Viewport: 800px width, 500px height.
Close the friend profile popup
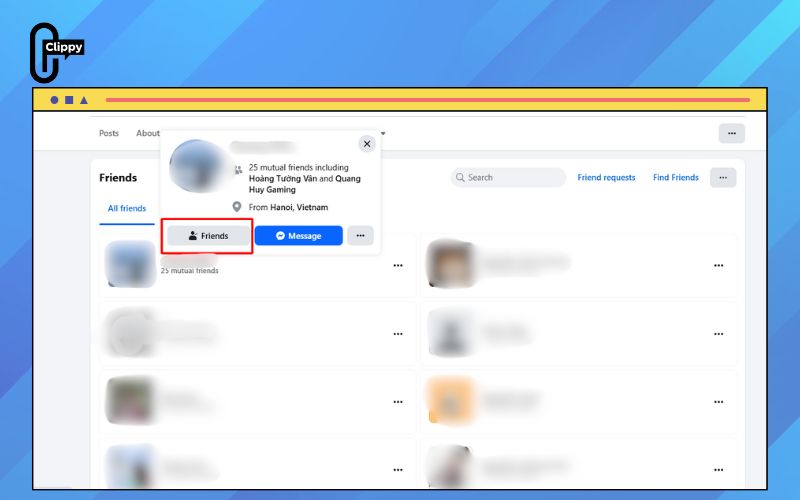coord(367,144)
